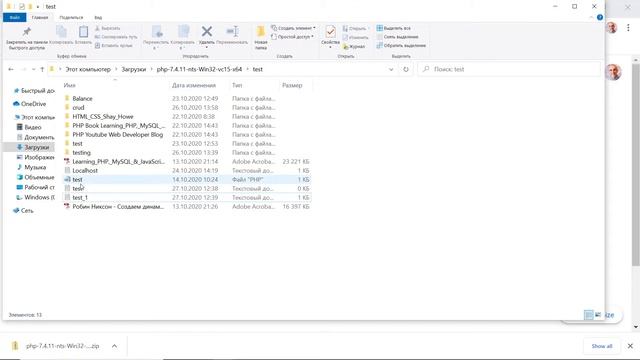Click the Поиск: test search field
The image size is (640, 360).
[x=509, y=69]
